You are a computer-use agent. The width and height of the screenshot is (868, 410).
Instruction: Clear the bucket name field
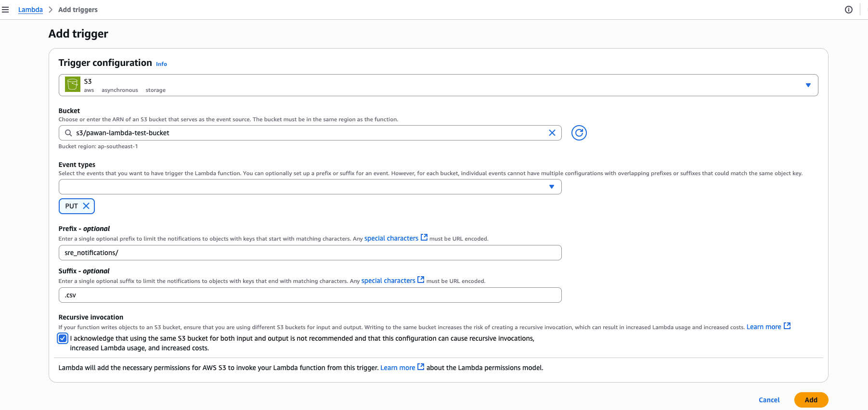[552, 133]
